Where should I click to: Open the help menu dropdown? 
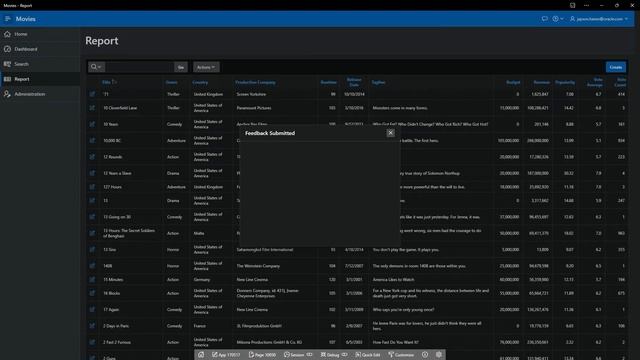click(x=558, y=19)
